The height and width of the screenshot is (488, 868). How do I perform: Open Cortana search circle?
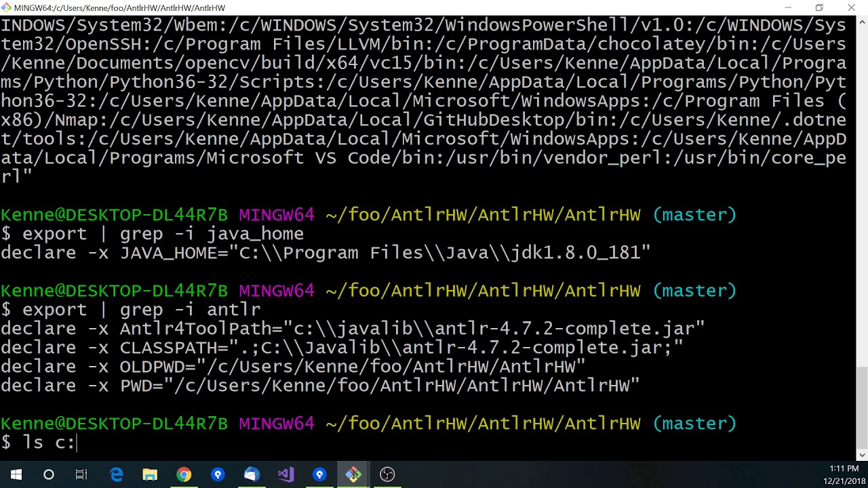[49, 474]
